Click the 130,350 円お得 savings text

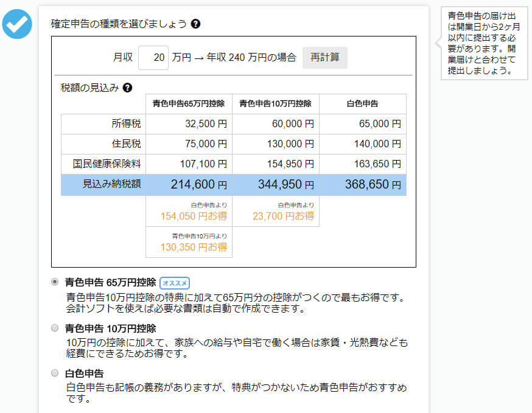194,247
